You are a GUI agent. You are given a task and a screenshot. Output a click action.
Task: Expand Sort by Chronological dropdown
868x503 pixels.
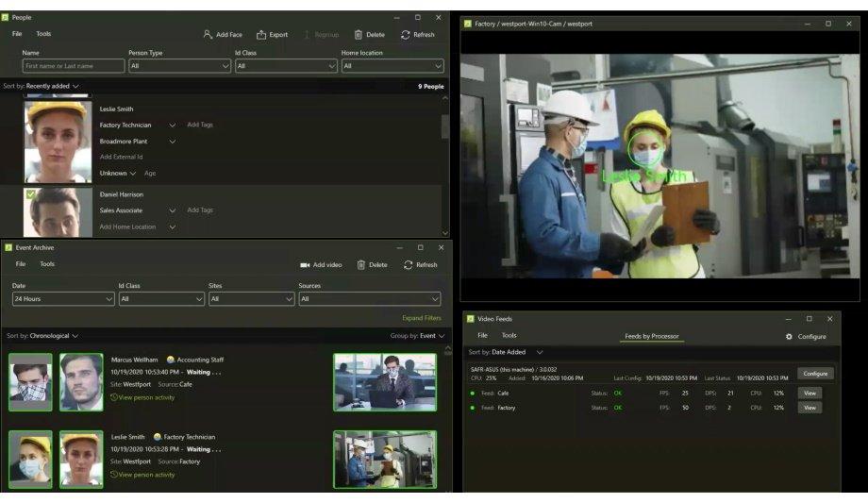click(x=54, y=336)
